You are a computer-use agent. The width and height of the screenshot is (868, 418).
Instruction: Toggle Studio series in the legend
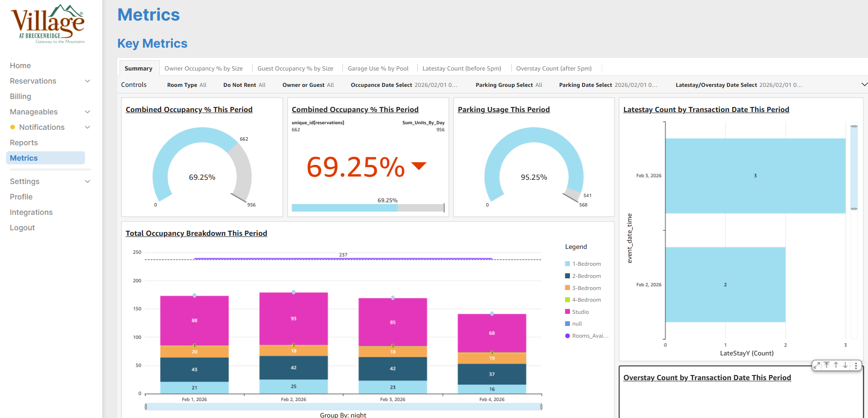click(580, 312)
